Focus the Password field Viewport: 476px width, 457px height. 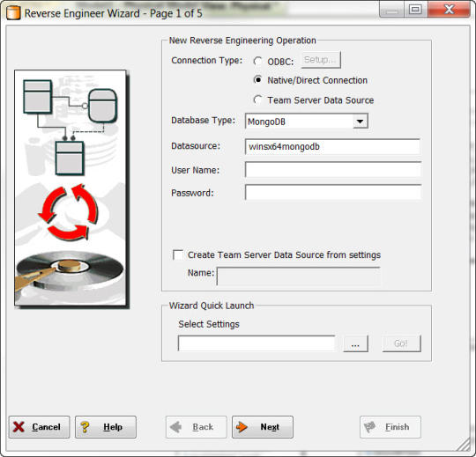332,192
